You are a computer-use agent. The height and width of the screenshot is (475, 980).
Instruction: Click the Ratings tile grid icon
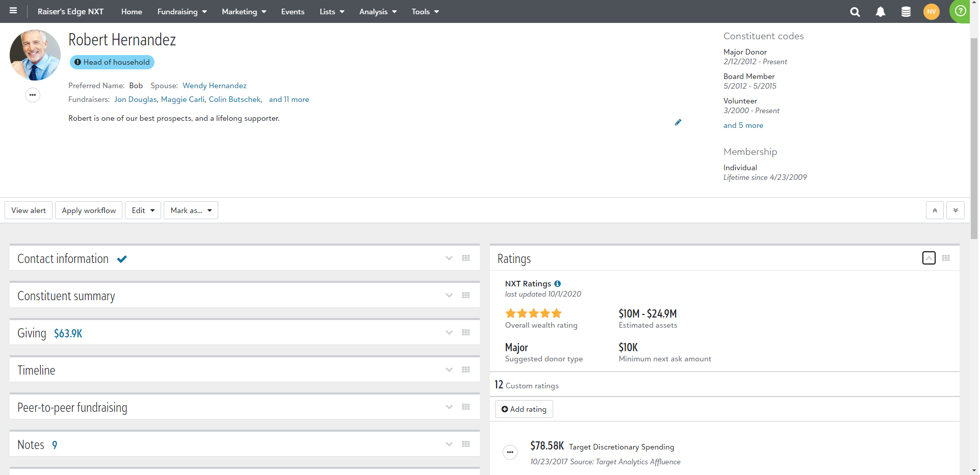(x=946, y=258)
